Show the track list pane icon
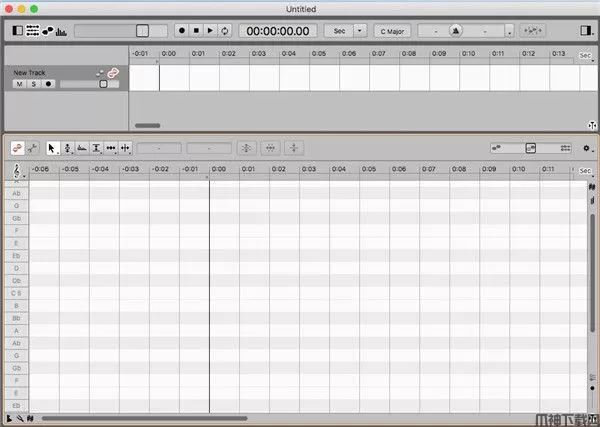 point(33,31)
